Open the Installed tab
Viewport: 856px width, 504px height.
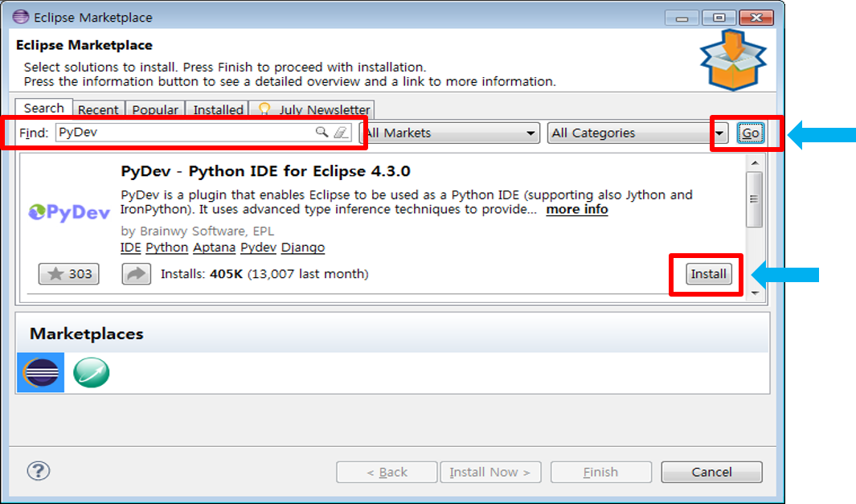click(x=218, y=110)
